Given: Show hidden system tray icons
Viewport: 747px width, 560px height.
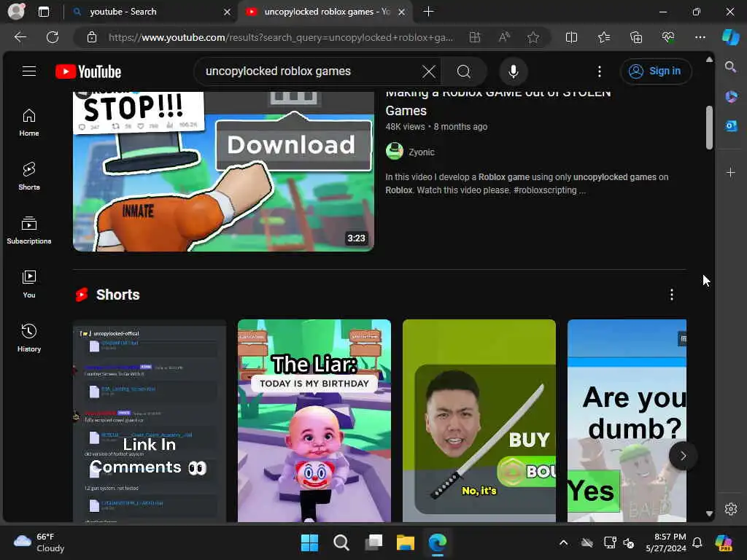Looking at the screenshot, I should [x=563, y=542].
